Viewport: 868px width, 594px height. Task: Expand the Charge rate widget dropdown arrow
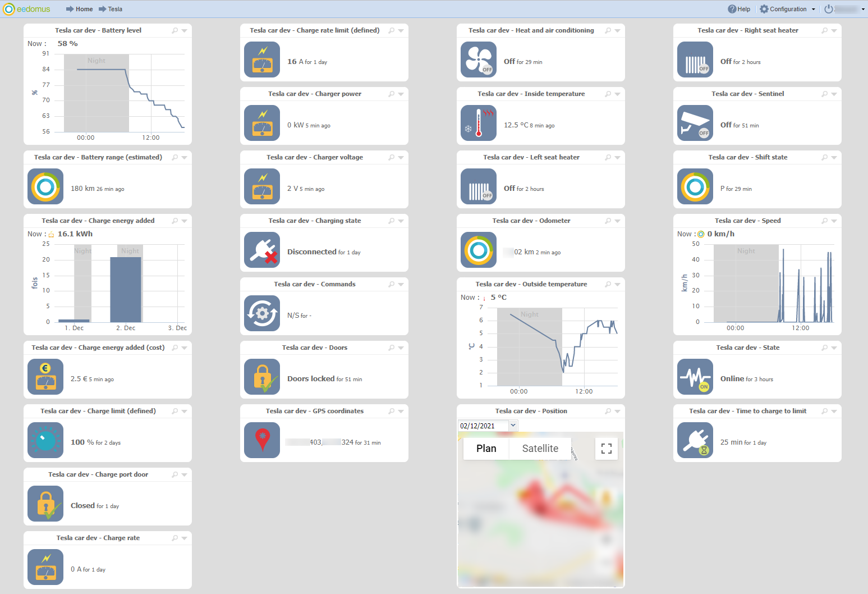184,538
